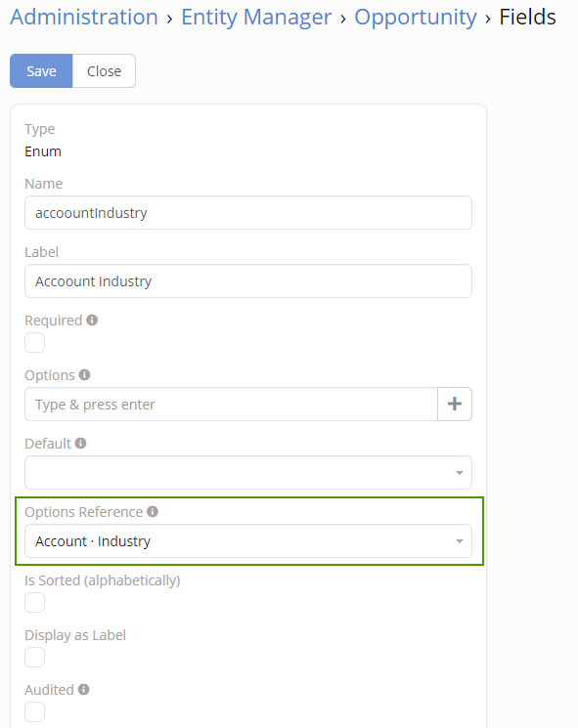This screenshot has width=578, height=728.
Task: Open the Default value dropdown
Action: tap(248, 473)
